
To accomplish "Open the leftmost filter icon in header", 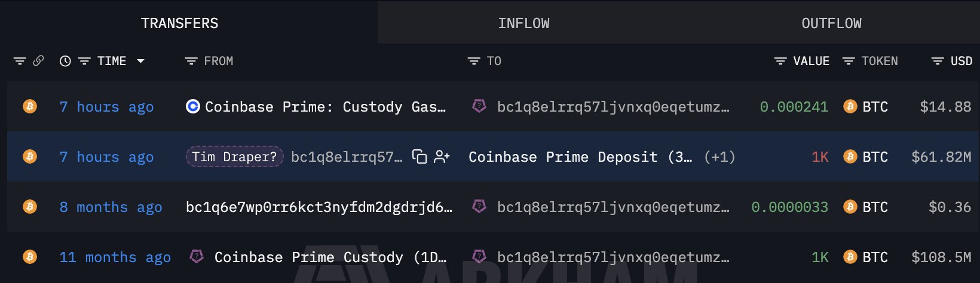I will click(20, 61).
